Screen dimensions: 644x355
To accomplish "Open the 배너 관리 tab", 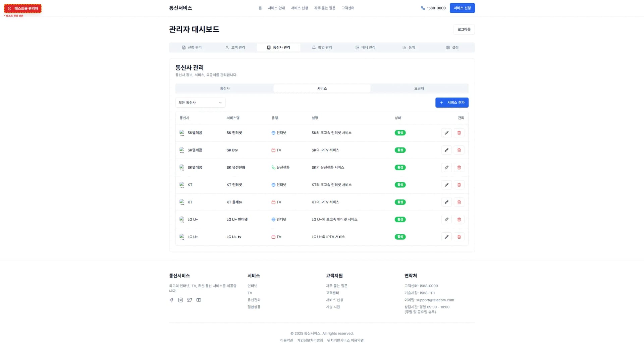I will [x=365, y=48].
